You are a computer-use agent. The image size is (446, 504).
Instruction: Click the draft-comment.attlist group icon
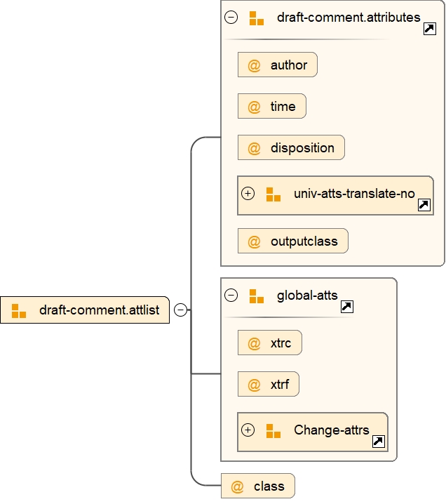click(19, 310)
